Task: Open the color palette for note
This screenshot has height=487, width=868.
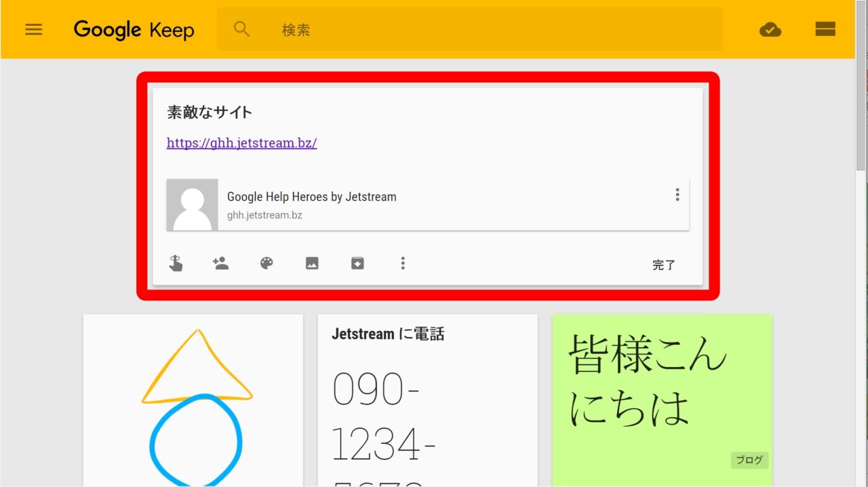Action: tap(267, 263)
